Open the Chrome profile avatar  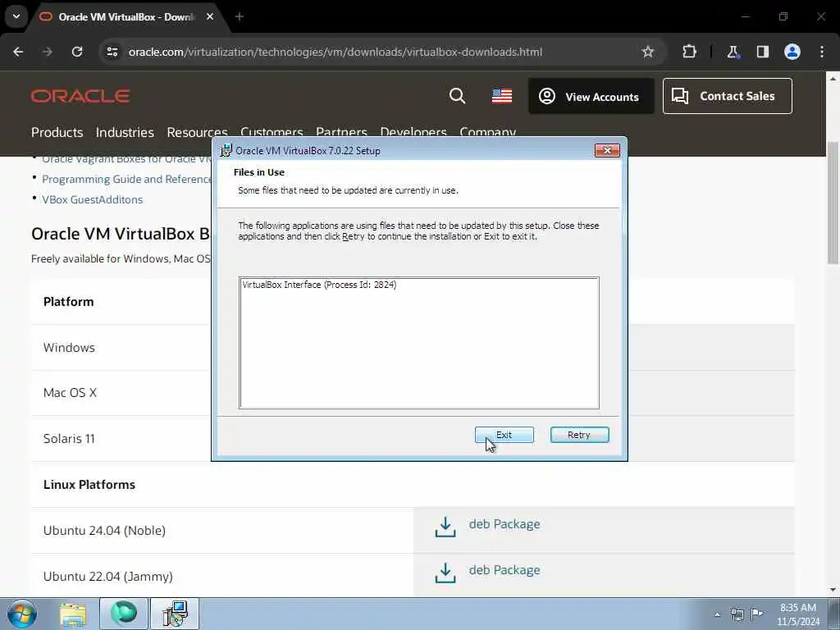792,52
